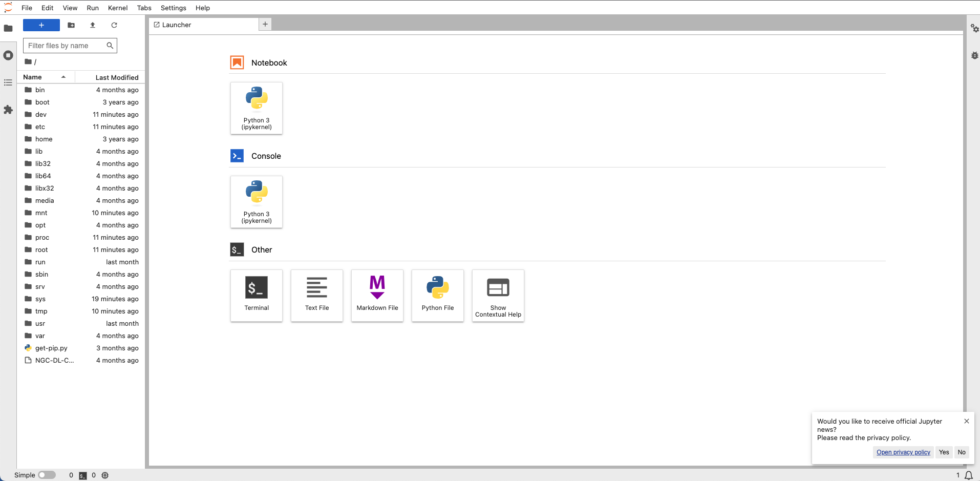This screenshot has height=481, width=980.
Task: Open the Run menu
Action: point(93,8)
